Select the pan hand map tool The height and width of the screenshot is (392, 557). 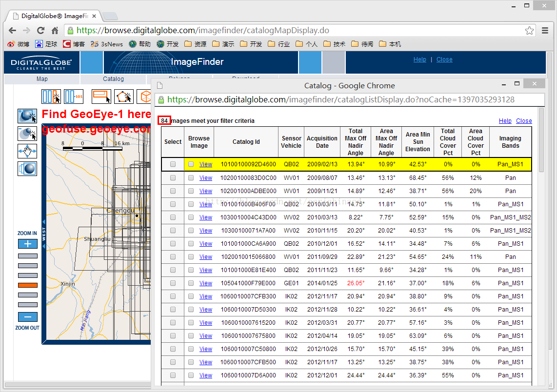(x=27, y=151)
